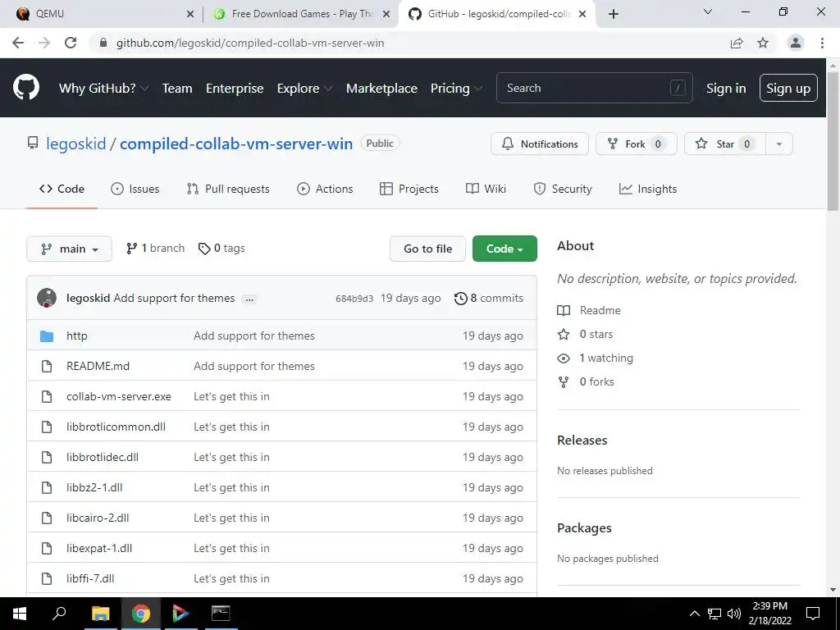Click the http folder icon
Viewport: 840px width, 630px height.
[47, 336]
